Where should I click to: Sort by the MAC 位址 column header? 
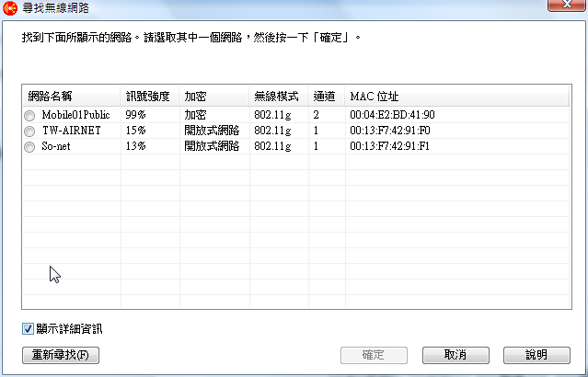(x=456, y=97)
